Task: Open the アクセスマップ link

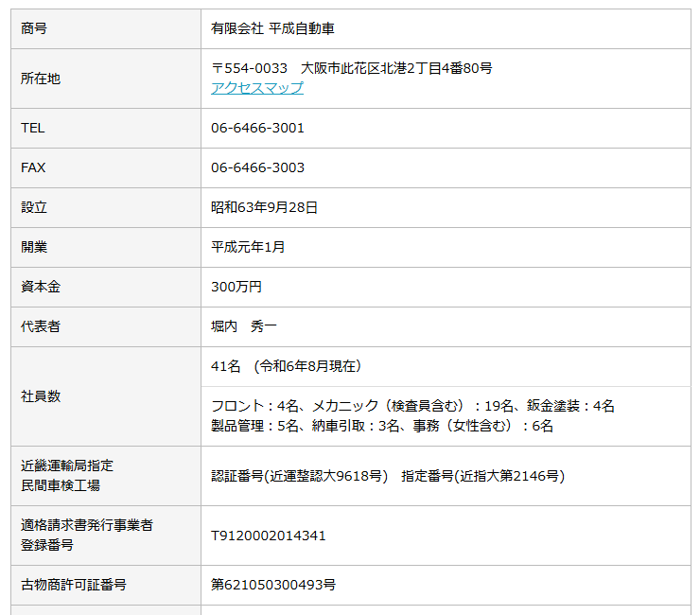Action: (257, 88)
